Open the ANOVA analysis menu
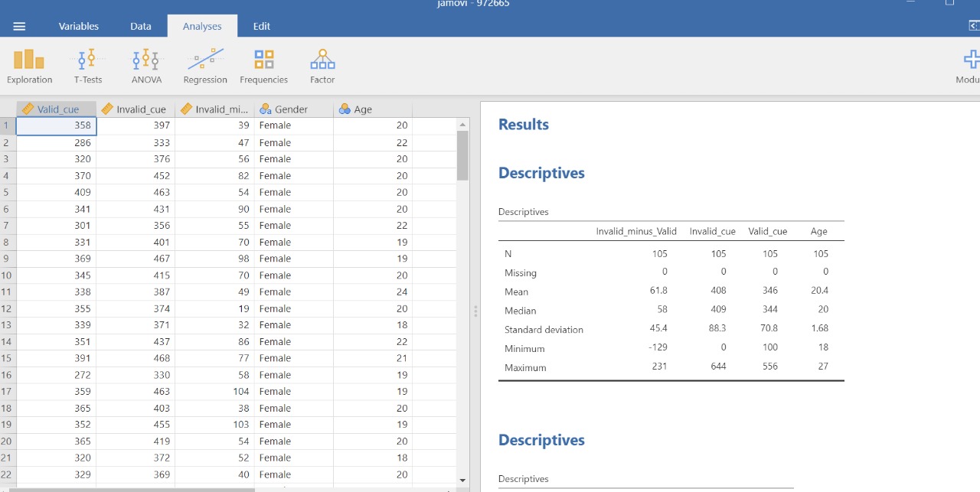This screenshot has height=492, width=980. (x=146, y=67)
